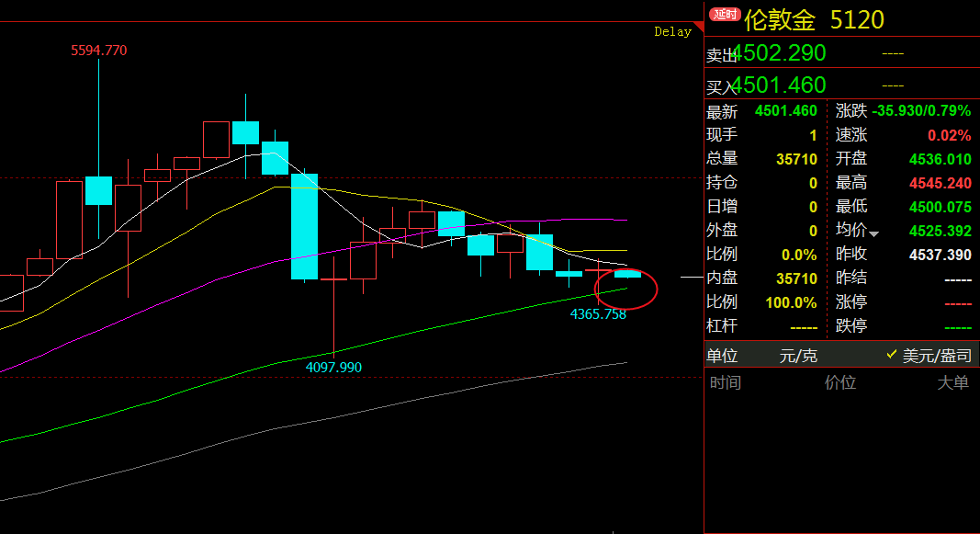Click the 开盘 value 4536.010

pos(940,159)
